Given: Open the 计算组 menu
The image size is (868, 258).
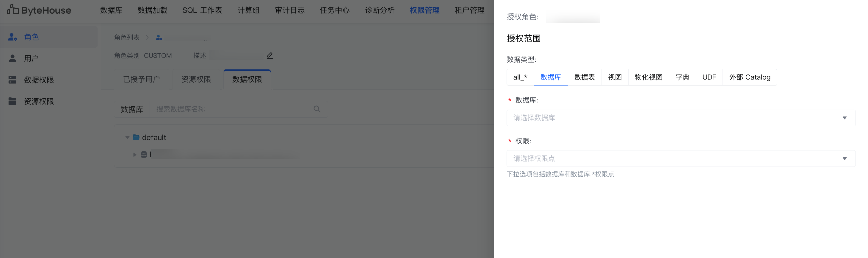Looking at the screenshot, I should pos(248,10).
